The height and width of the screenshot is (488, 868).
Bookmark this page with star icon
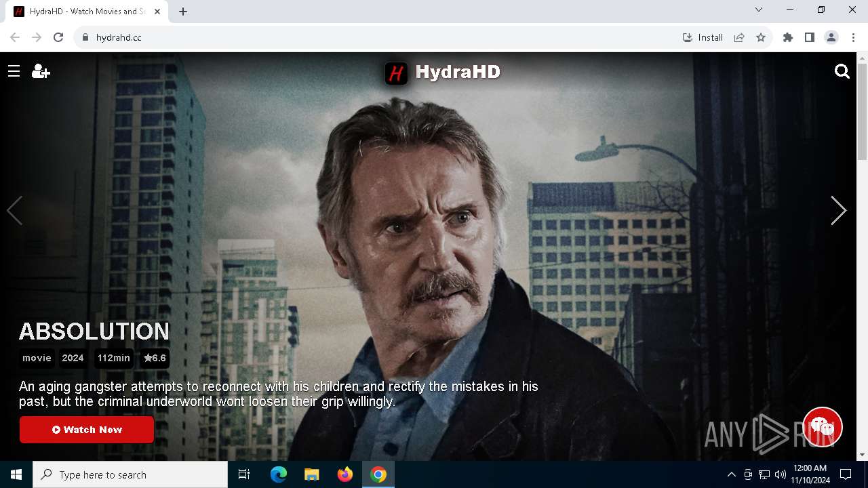tap(761, 37)
